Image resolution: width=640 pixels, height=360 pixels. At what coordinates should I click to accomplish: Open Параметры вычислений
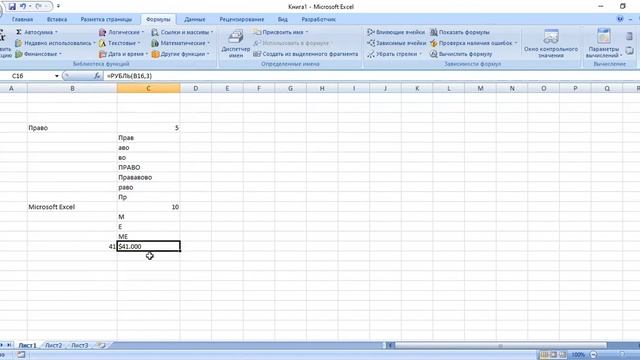[x=604, y=43]
